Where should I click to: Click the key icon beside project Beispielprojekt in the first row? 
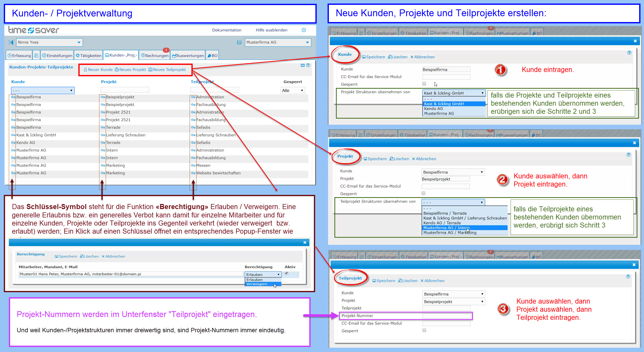[103, 97]
